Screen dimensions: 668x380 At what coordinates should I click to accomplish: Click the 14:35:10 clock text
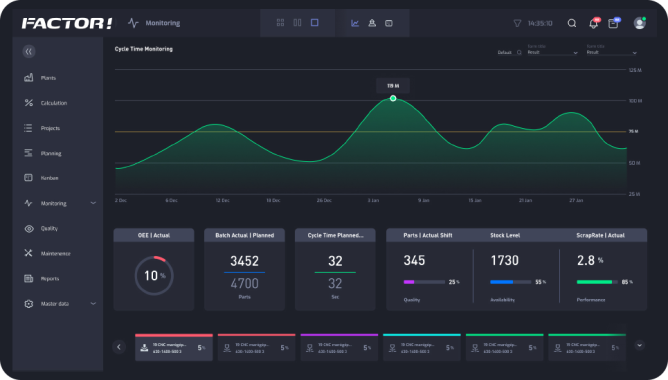(540, 23)
